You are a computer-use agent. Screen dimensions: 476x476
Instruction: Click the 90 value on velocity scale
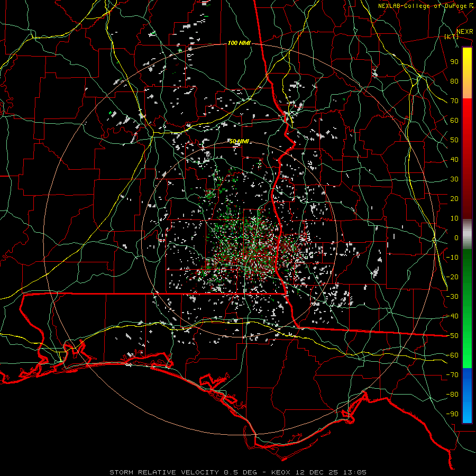tap(454, 62)
